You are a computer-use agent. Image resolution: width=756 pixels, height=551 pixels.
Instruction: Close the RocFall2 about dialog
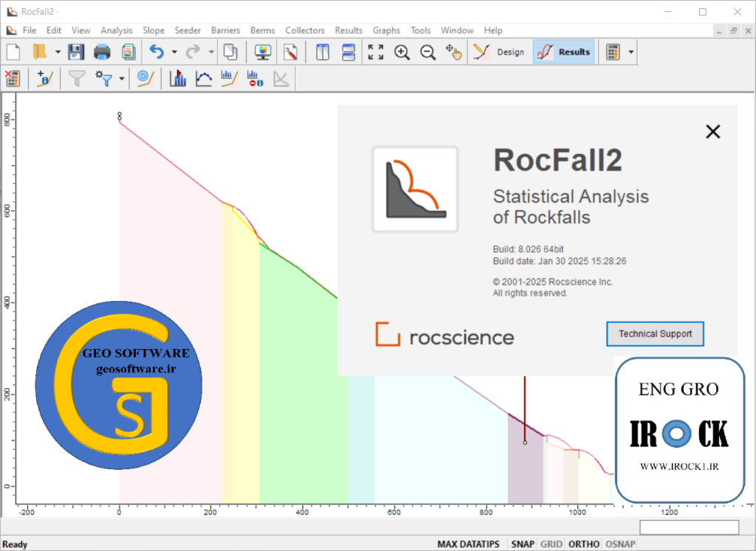pyautogui.click(x=712, y=131)
